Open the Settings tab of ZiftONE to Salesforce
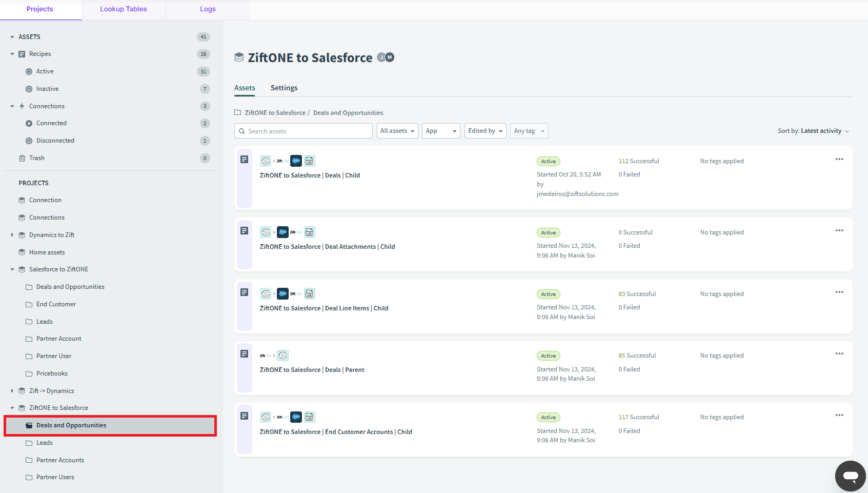The image size is (868, 493). coord(284,88)
